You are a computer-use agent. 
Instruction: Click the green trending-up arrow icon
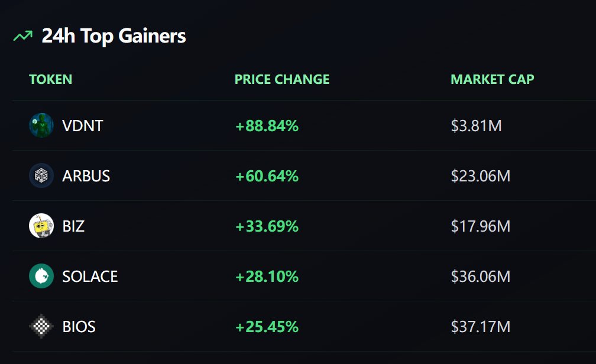point(23,36)
